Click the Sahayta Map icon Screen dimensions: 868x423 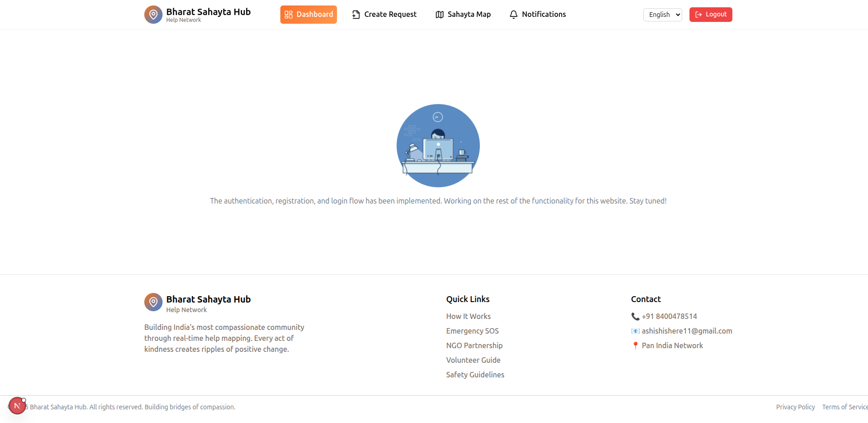click(x=440, y=15)
